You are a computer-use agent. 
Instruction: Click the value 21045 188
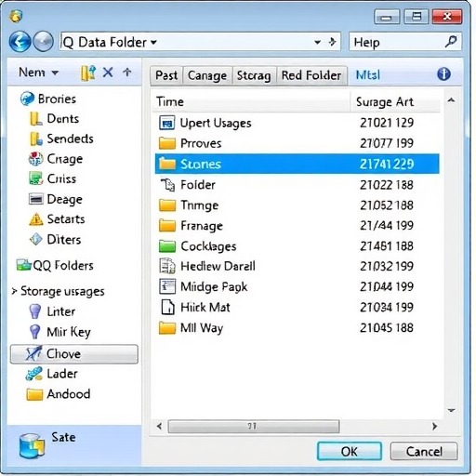tap(387, 327)
